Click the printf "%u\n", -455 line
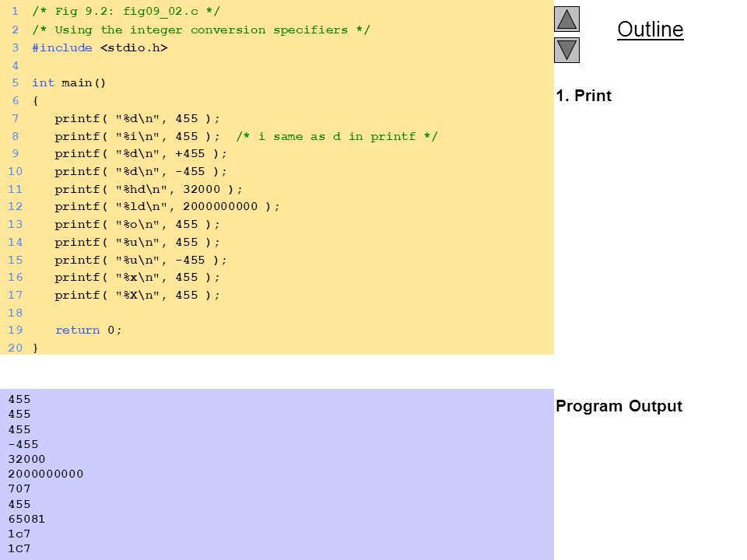Viewport: 747px width, 560px height. pyautogui.click(x=141, y=260)
